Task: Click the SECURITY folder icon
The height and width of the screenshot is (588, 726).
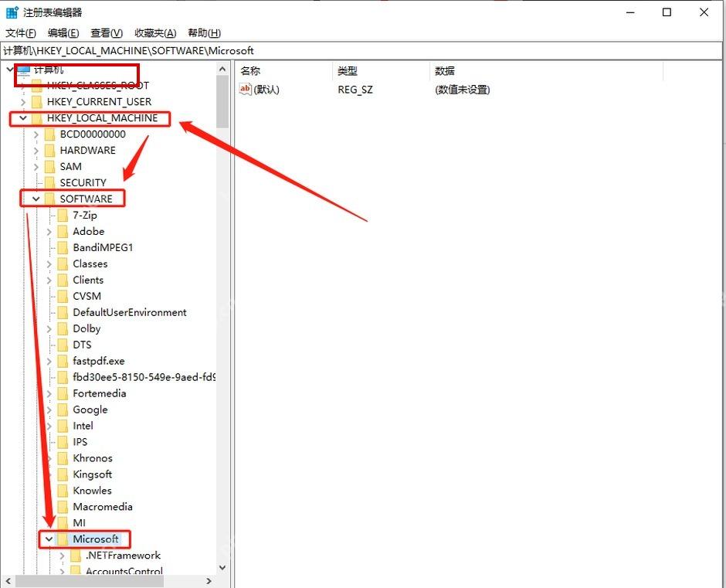Action: 49,182
